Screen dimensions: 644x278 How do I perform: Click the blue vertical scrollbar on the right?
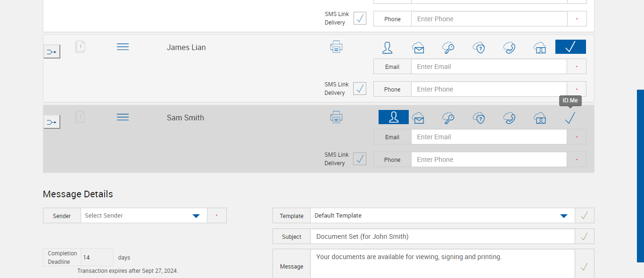point(640,176)
